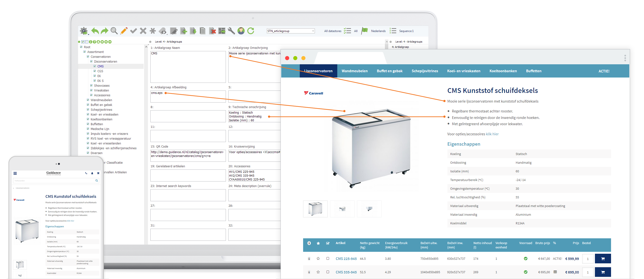Screen dimensions: 644x279
Task: Open the Schepijsvitrines menu
Action: click(425, 71)
